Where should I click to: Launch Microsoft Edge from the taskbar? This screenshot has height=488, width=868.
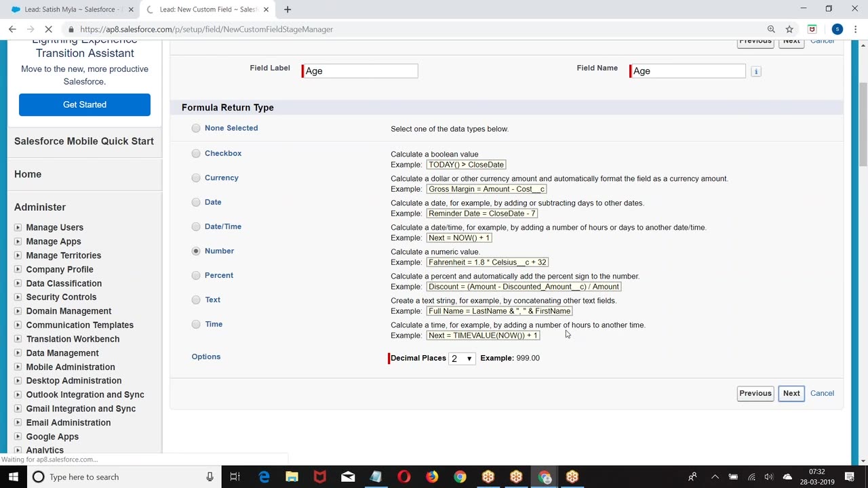coord(264,476)
